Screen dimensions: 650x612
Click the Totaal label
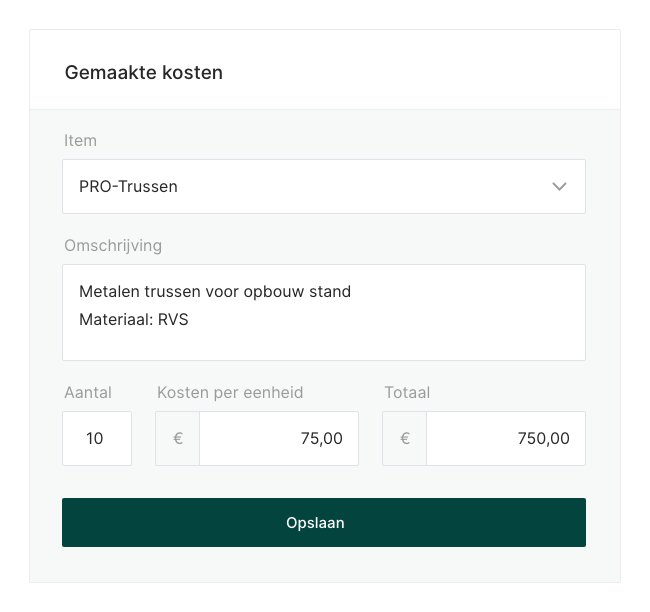(407, 393)
